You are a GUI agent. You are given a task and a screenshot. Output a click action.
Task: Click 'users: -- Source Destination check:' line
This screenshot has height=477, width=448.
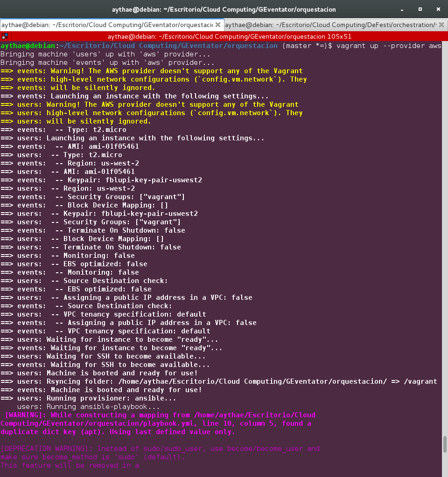coord(84,281)
